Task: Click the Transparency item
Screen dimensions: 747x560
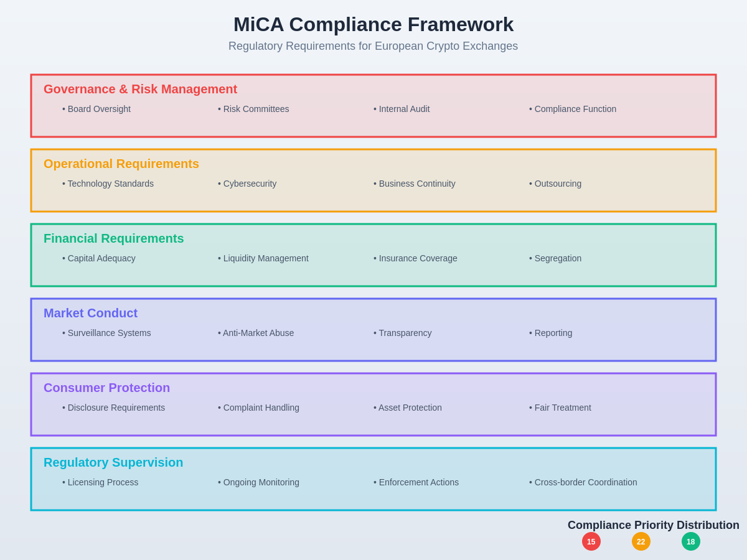Action: [403, 333]
